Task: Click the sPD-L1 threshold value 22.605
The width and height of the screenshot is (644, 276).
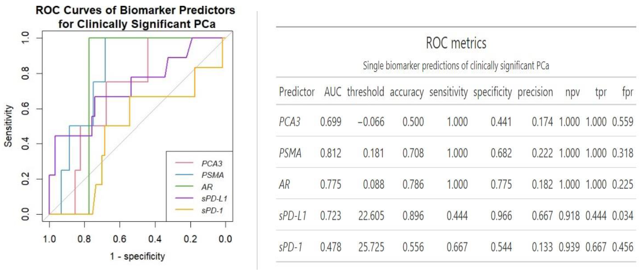Action: 371,216
